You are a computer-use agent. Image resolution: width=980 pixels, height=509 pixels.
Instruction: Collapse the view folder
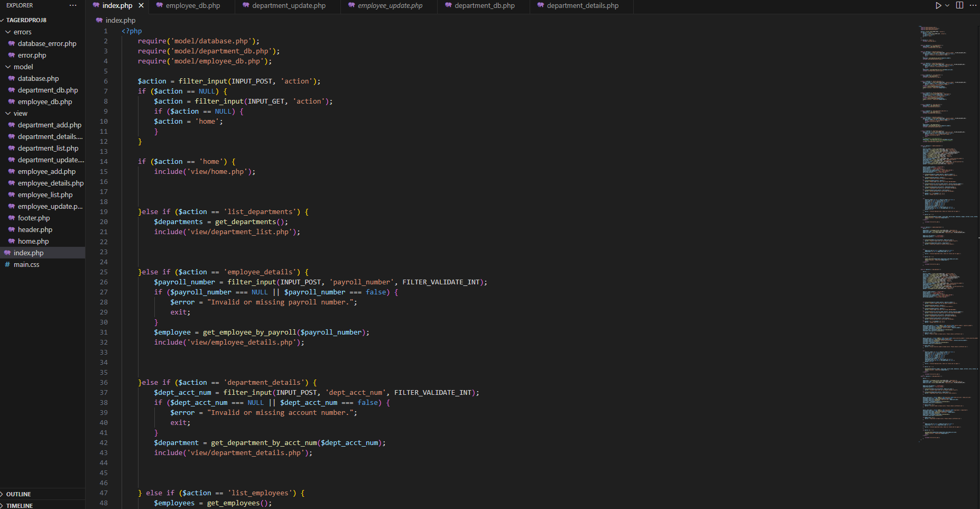(x=8, y=113)
